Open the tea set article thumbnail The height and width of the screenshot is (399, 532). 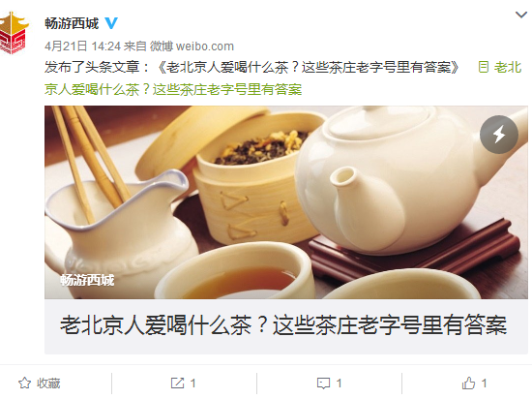(x=286, y=202)
